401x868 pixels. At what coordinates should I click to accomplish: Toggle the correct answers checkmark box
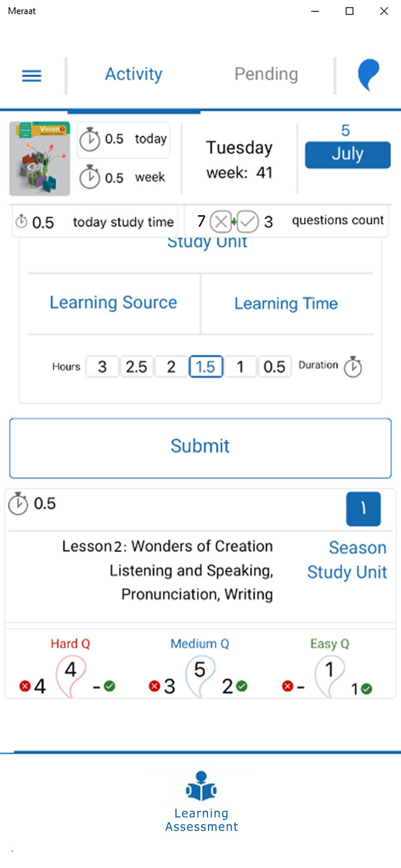(247, 222)
